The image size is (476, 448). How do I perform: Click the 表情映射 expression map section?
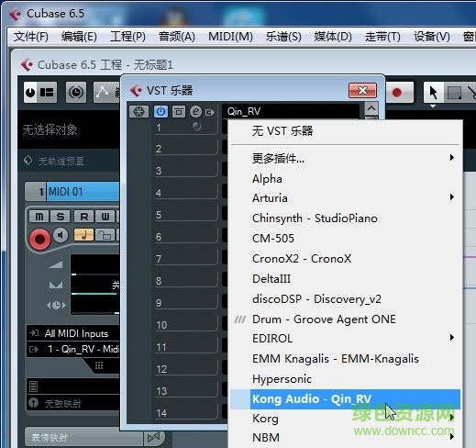click(84, 438)
